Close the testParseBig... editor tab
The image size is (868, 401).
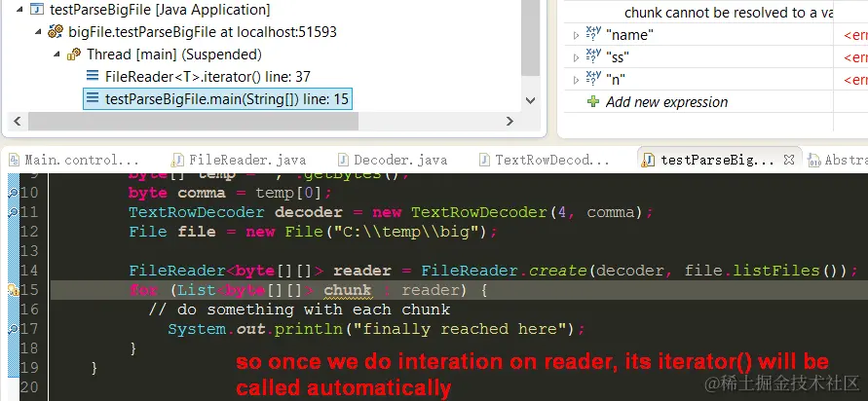click(789, 161)
